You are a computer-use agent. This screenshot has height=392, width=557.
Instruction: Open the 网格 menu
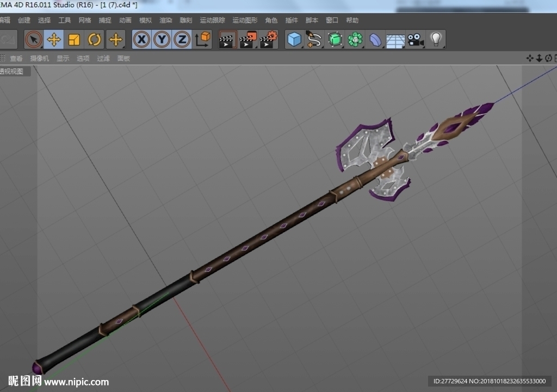pos(85,20)
